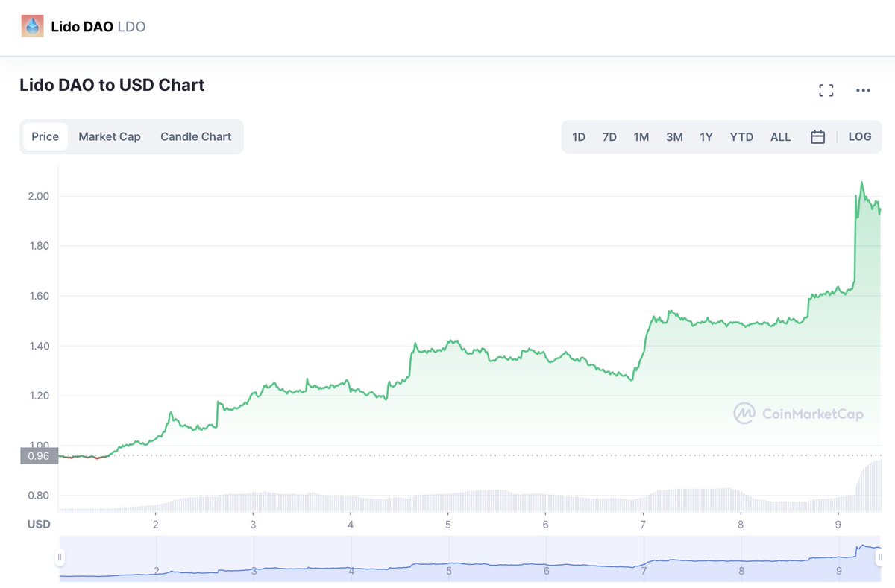
Task: Click the Lido DAO to USD Chart title
Action: coord(112,86)
